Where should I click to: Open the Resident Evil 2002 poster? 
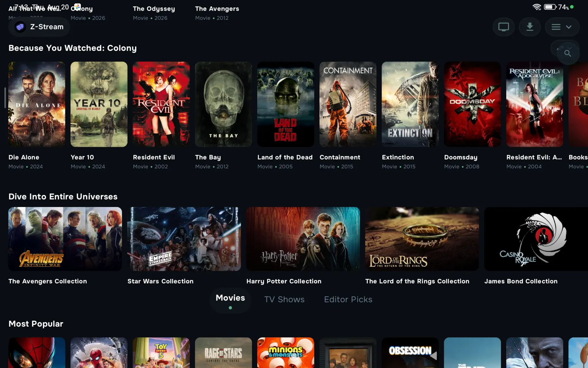(x=161, y=104)
